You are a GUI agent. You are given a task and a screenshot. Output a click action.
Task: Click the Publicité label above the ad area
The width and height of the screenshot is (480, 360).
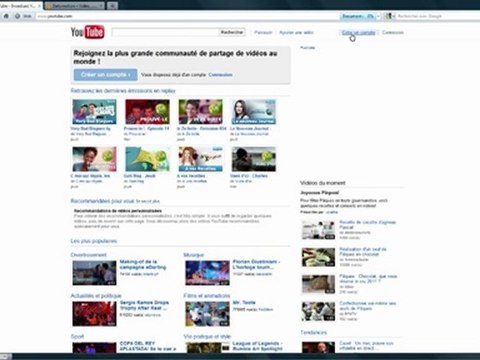point(307,48)
